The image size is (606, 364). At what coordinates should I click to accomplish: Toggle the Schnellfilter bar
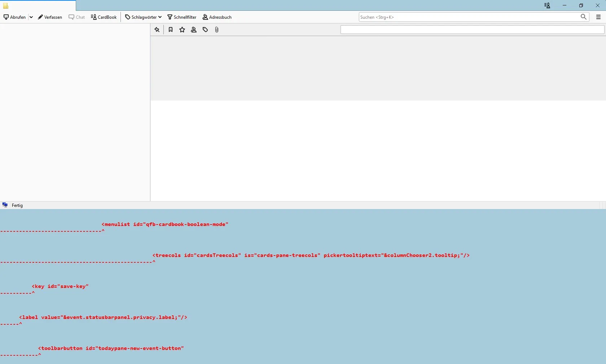click(x=182, y=17)
